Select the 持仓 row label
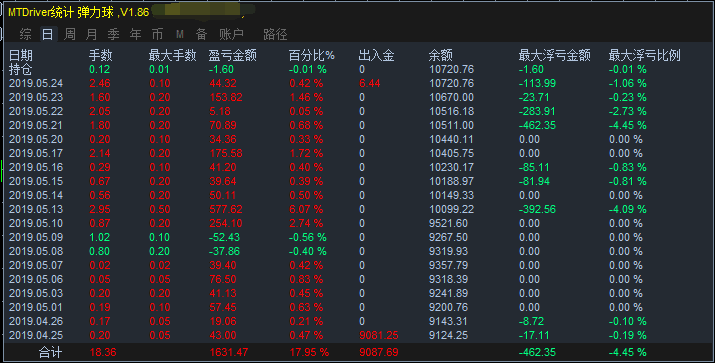Screen dimensions: 715x363 click(21, 69)
